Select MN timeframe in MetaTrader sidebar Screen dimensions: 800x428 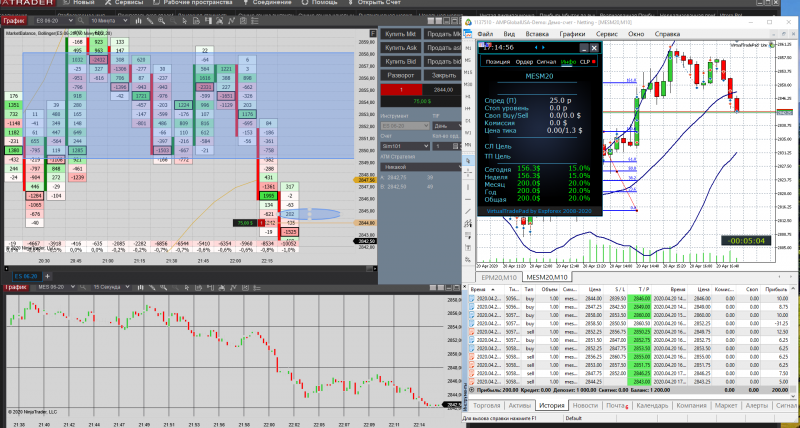[x=468, y=145]
